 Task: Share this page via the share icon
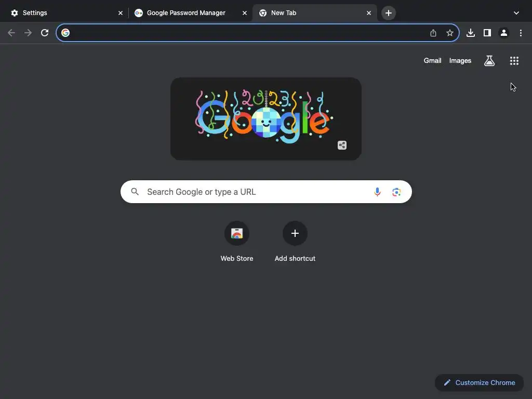433,33
